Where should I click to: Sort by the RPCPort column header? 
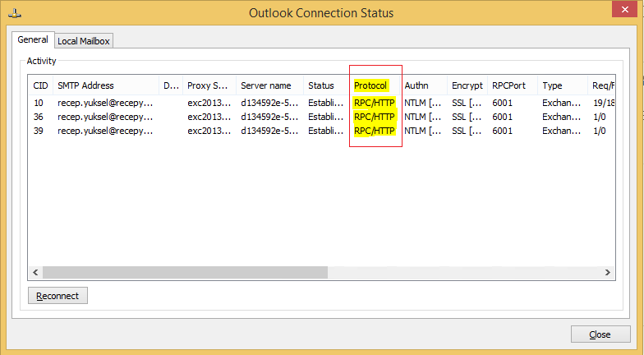point(513,85)
